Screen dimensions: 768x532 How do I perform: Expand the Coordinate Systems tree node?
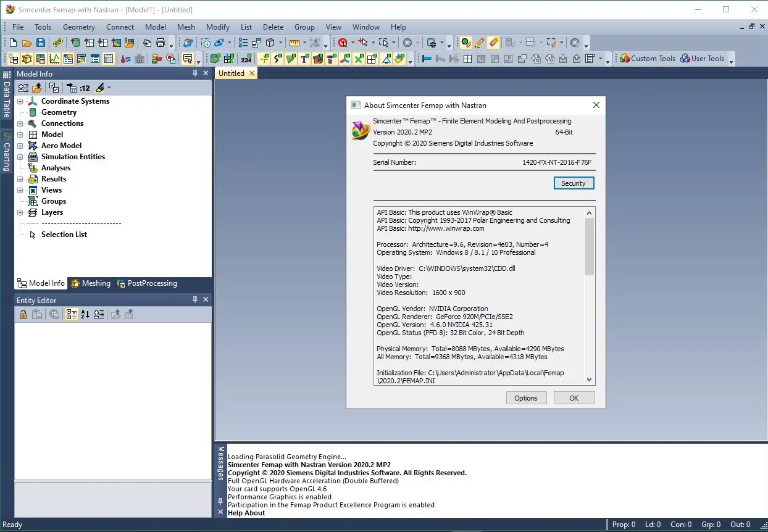point(20,101)
